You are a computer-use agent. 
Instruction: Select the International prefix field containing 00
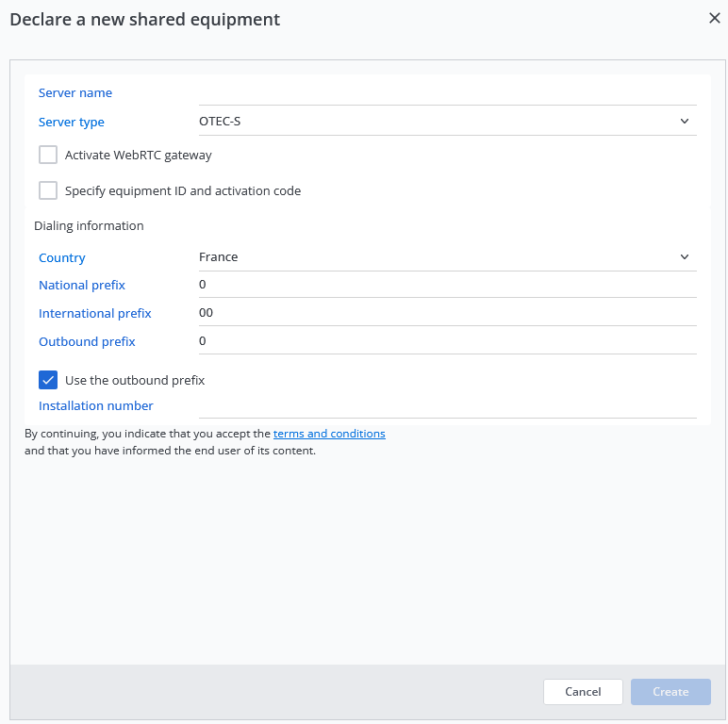(448, 313)
